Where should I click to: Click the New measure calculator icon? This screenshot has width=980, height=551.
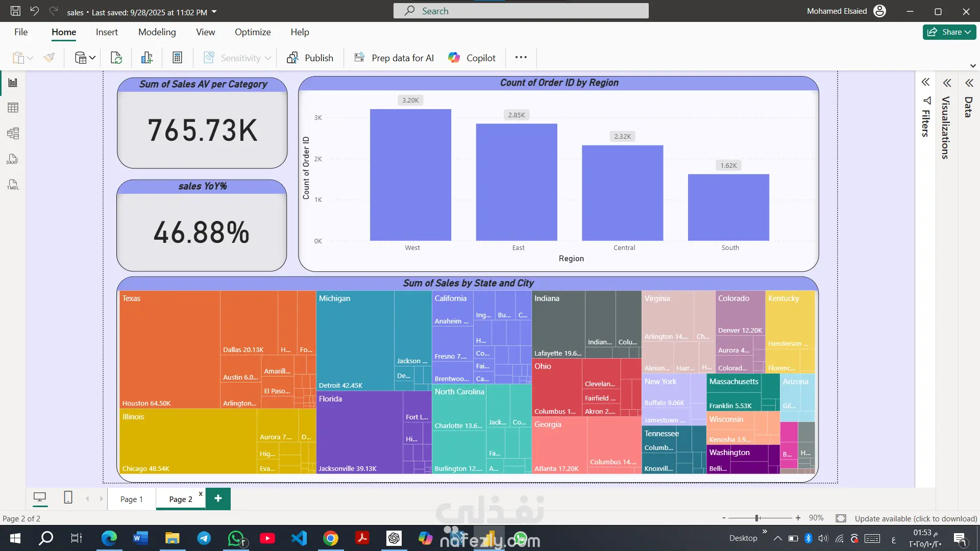(177, 58)
